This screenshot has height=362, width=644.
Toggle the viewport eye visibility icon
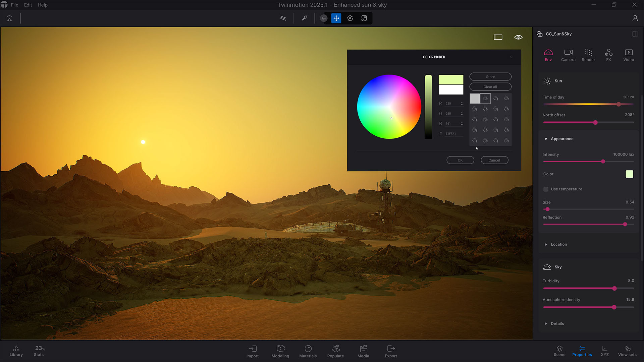[x=518, y=37]
